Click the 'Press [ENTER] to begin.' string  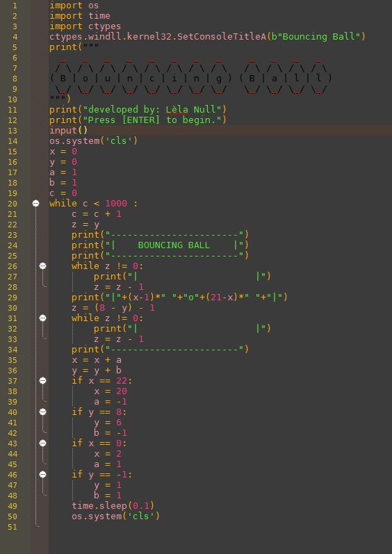coord(152,120)
